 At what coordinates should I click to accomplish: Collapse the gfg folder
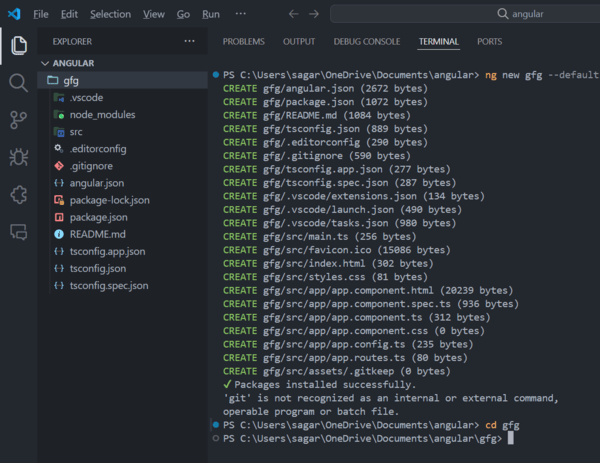70,80
